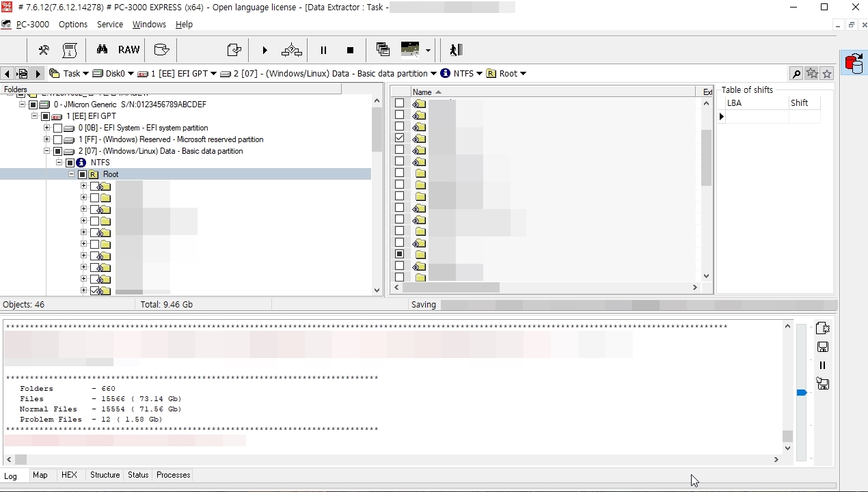
Task: Toggle the NTFS node checkbox
Action: point(70,163)
